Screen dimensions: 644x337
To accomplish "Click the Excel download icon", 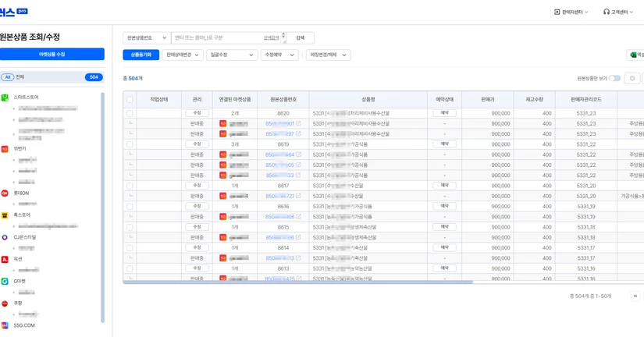I will [x=633, y=55].
